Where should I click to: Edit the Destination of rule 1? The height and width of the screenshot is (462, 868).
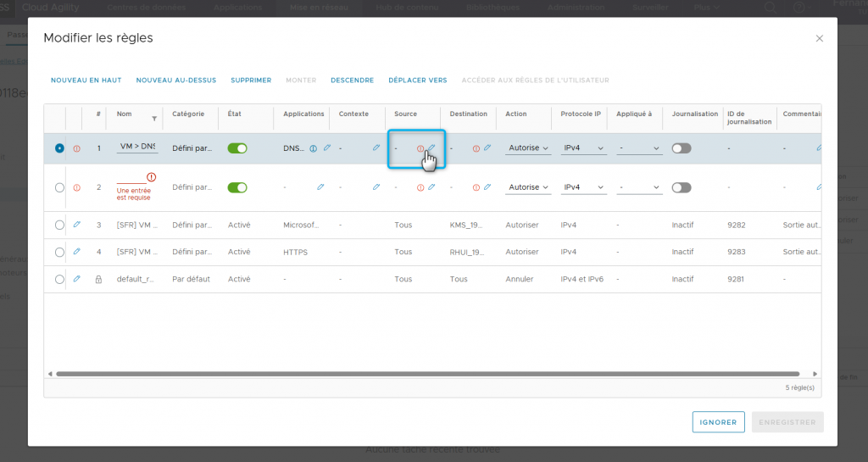tap(487, 148)
